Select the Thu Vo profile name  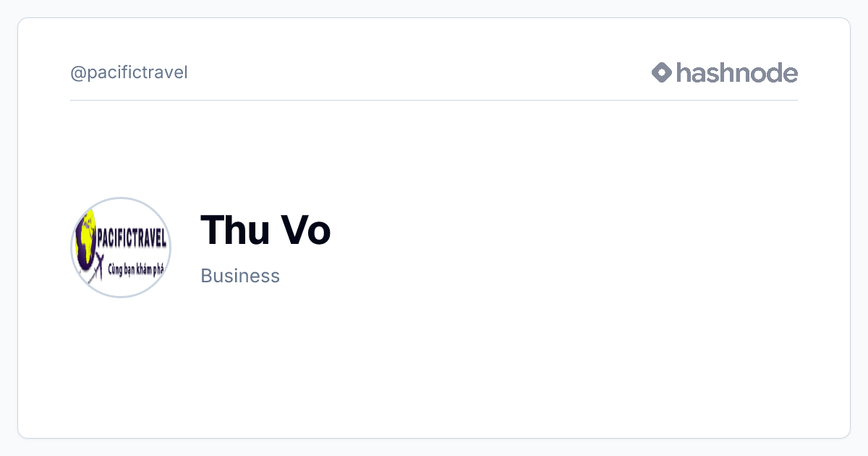pos(265,230)
